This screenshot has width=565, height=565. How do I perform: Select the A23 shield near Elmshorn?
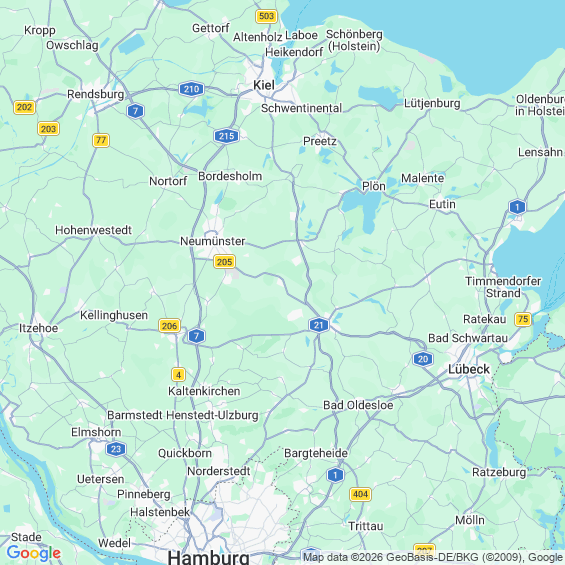click(116, 449)
